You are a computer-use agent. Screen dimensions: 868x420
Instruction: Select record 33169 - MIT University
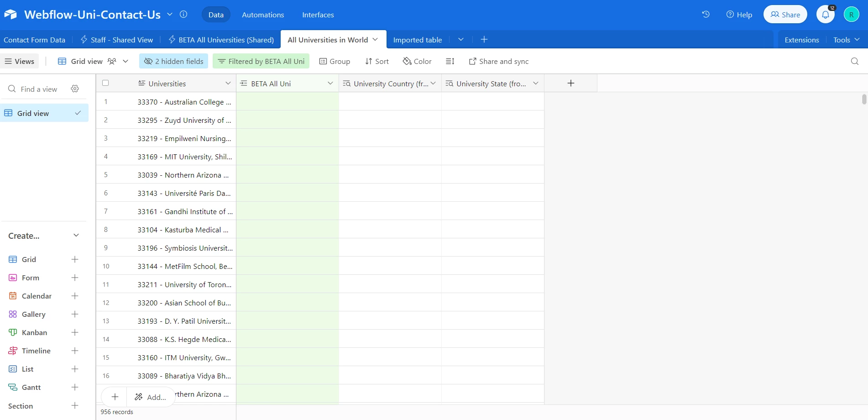coord(184,157)
